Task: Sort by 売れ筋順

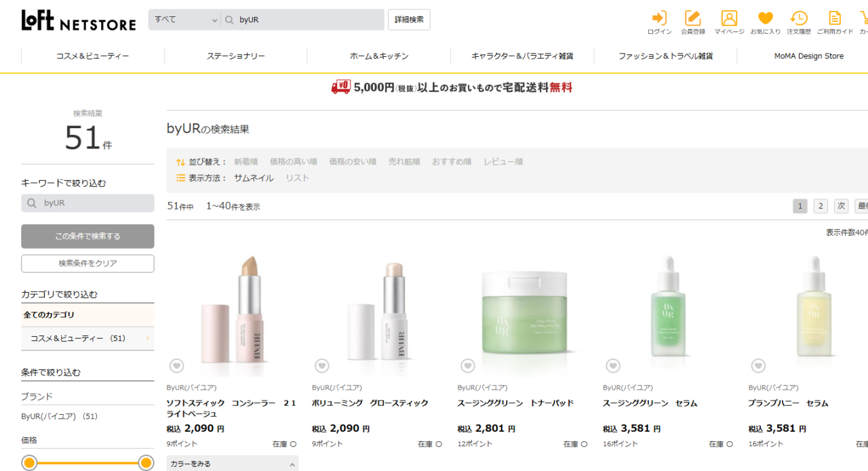Action: [x=404, y=162]
